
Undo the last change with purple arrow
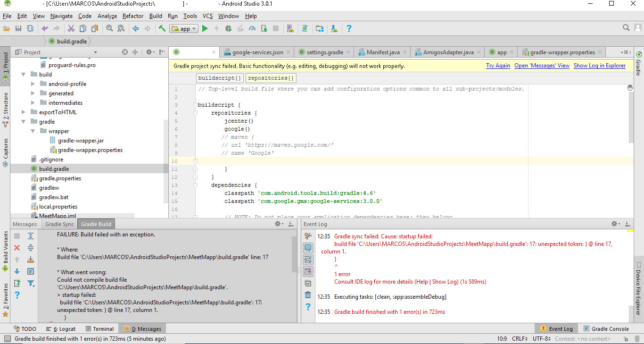pos(45,29)
